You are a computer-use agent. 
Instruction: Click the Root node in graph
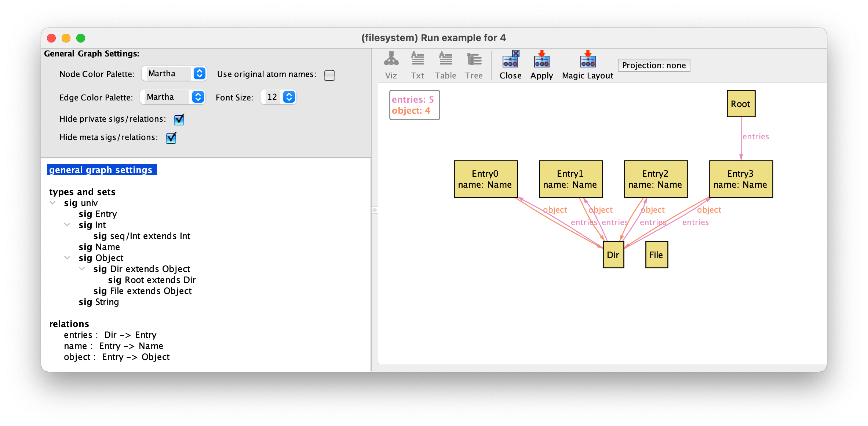(x=741, y=104)
